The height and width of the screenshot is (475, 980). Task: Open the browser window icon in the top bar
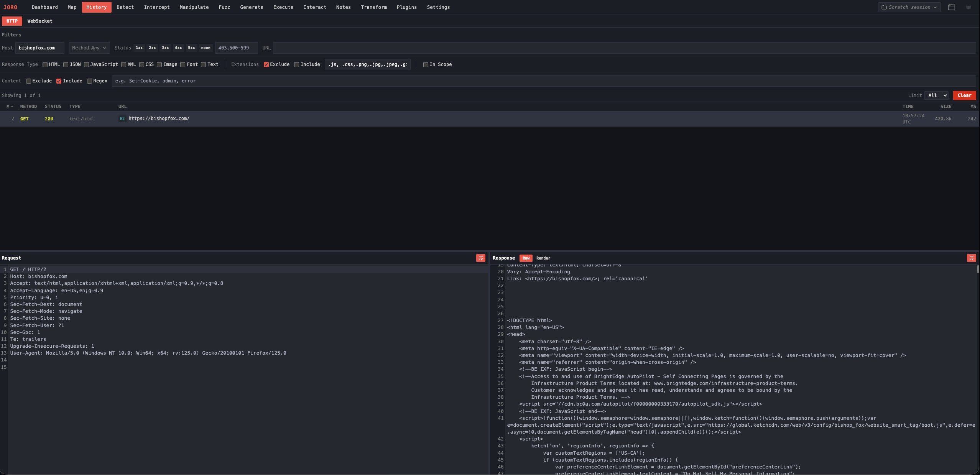click(951, 7)
